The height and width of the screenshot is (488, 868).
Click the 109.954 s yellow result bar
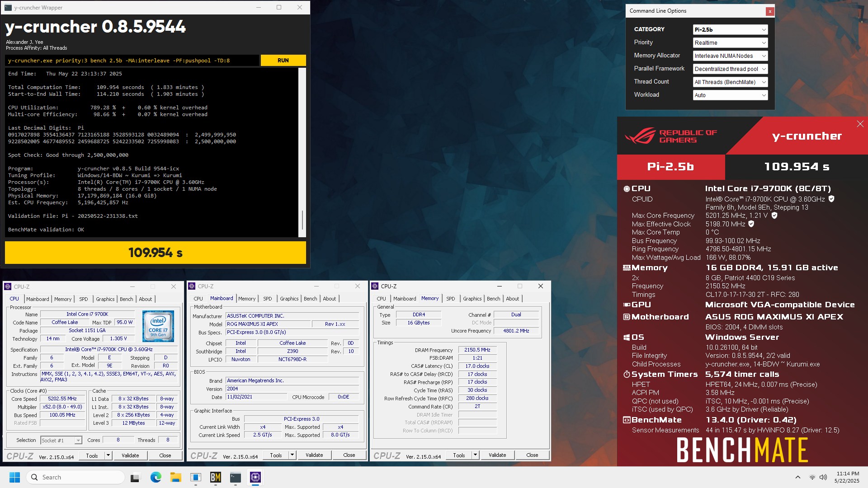[x=156, y=253]
